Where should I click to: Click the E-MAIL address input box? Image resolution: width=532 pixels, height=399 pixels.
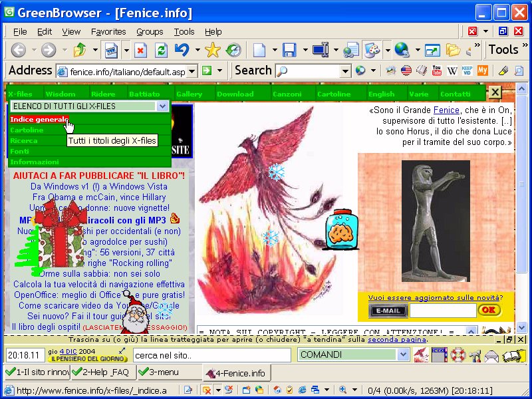coord(442,310)
